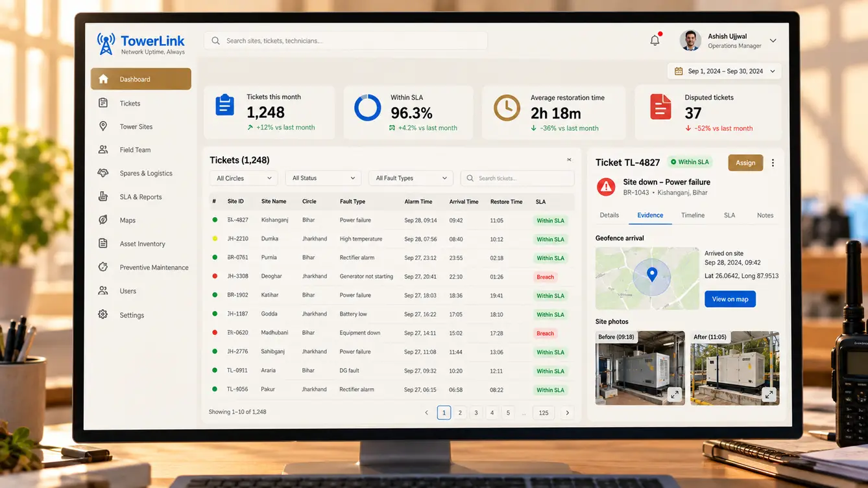Open the notifications bell
This screenshot has height=488, width=868.
click(655, 40)
